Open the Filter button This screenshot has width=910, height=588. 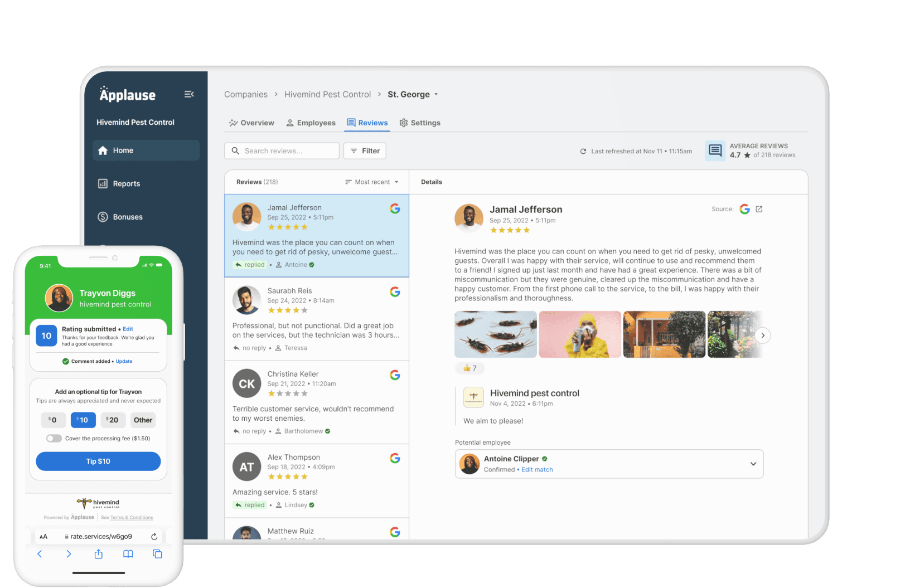tap(365, 151)
